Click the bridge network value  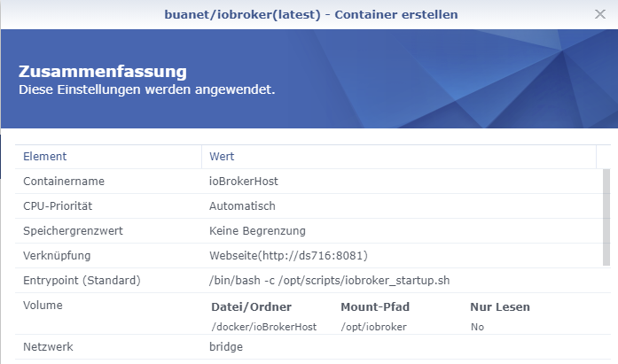[226, 347]
